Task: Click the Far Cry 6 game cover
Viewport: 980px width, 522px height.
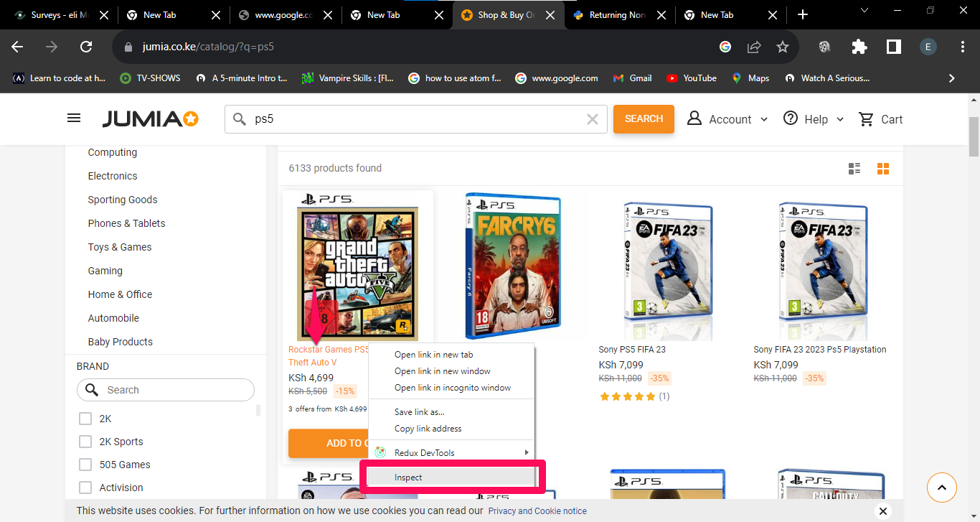Action: [513, 266]
